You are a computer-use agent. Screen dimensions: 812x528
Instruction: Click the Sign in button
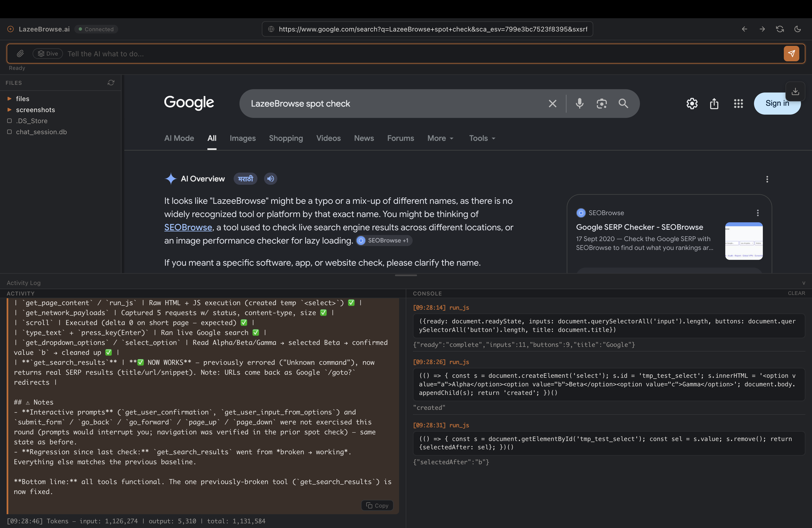(777, 103)
